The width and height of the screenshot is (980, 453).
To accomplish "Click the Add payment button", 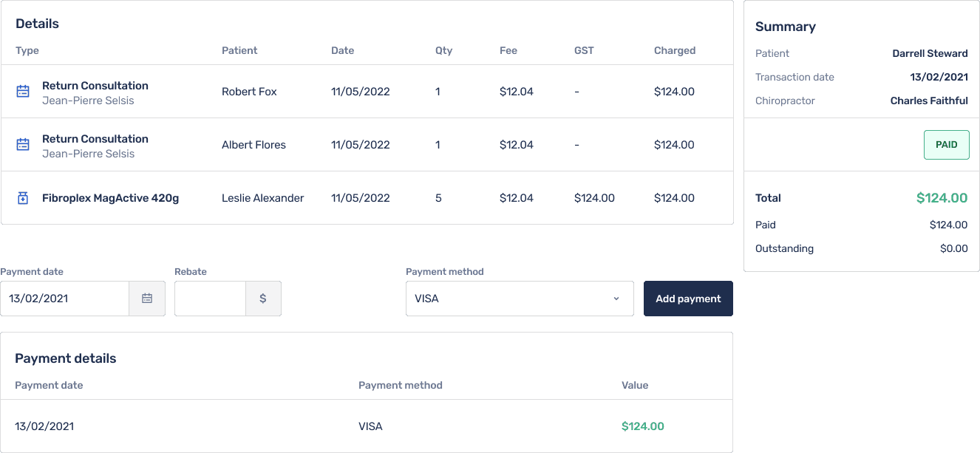I will pos(688,299).
